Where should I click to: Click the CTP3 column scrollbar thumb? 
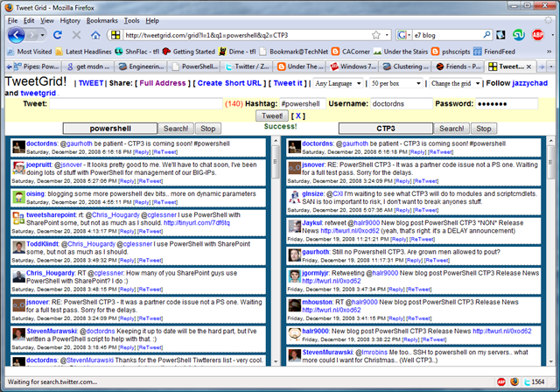(551, 162)
